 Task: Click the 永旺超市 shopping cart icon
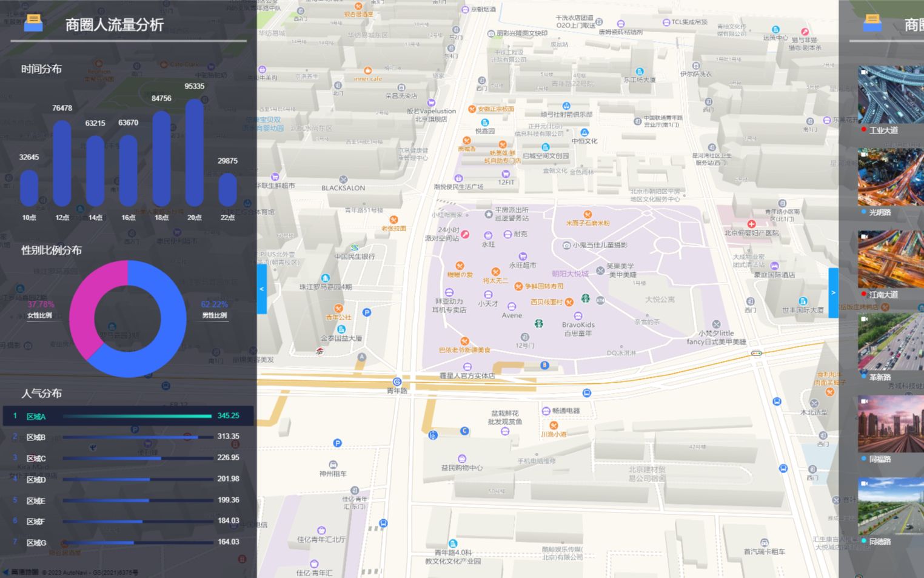(523, 256)
